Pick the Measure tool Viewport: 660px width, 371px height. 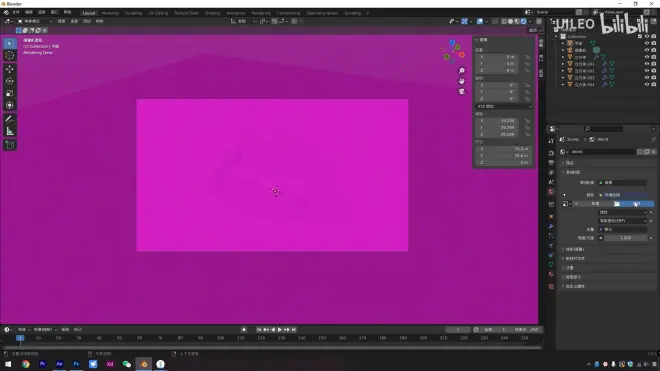pos(10,132)
